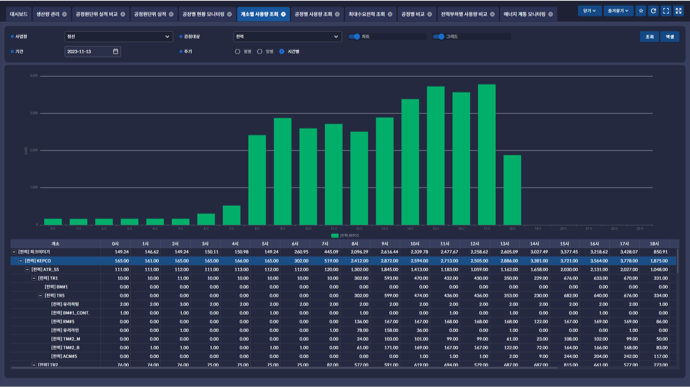Click KEPCO 17시 value 3,778.00
The height and width of the screenshot is (388, 690).
628,261
